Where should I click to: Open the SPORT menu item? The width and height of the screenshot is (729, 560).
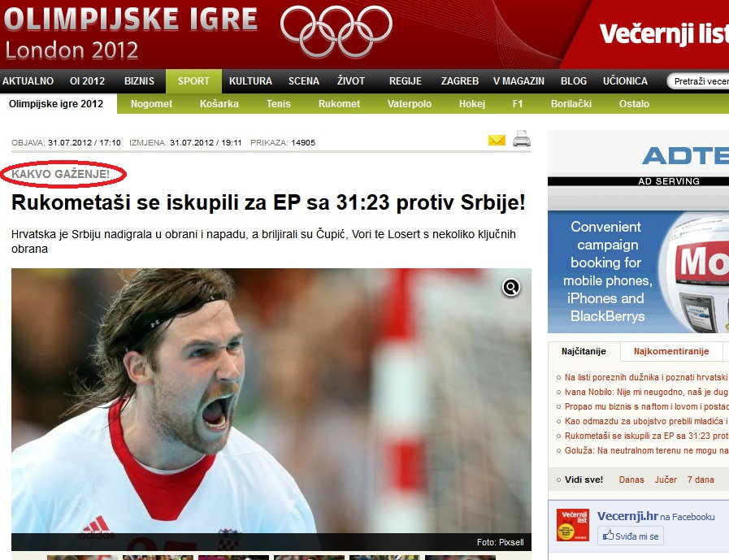tap(193, 81)
